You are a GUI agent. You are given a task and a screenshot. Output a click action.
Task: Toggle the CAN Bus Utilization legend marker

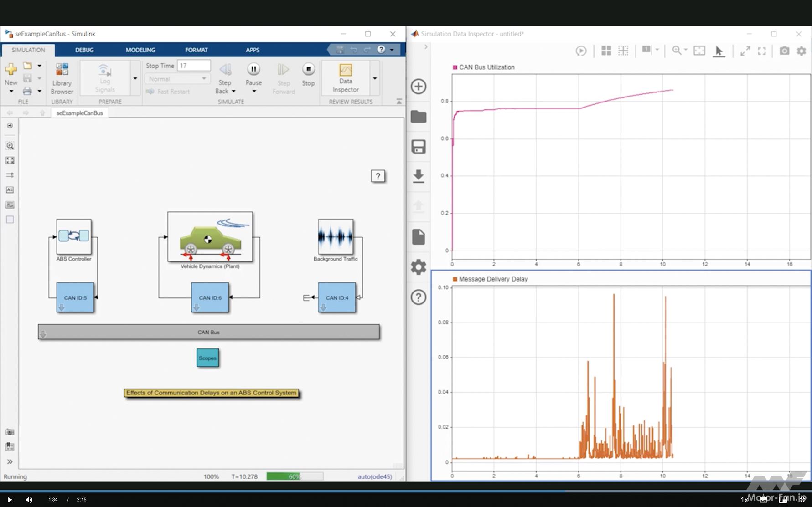[455, 67]
